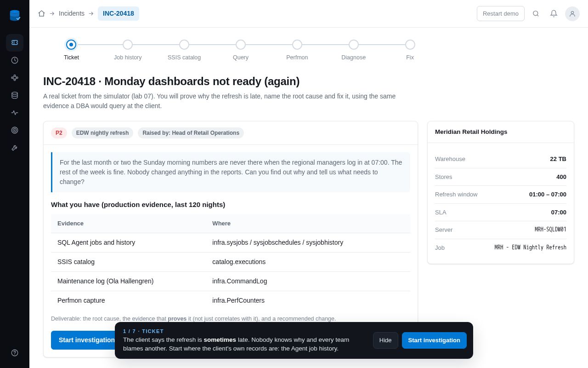The image size is (588, 368).
Task: Jump to the Job history step
Action: click(x=128, y=45)
